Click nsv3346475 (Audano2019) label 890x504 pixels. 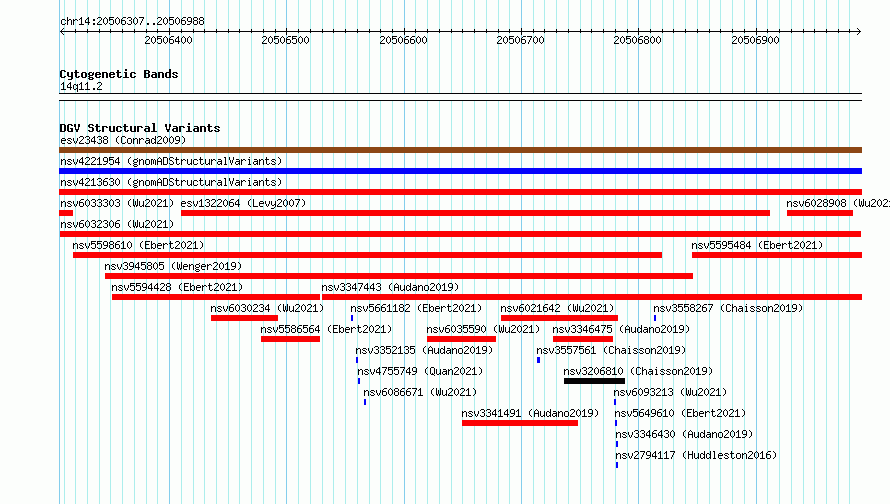[x=621, y=329]
